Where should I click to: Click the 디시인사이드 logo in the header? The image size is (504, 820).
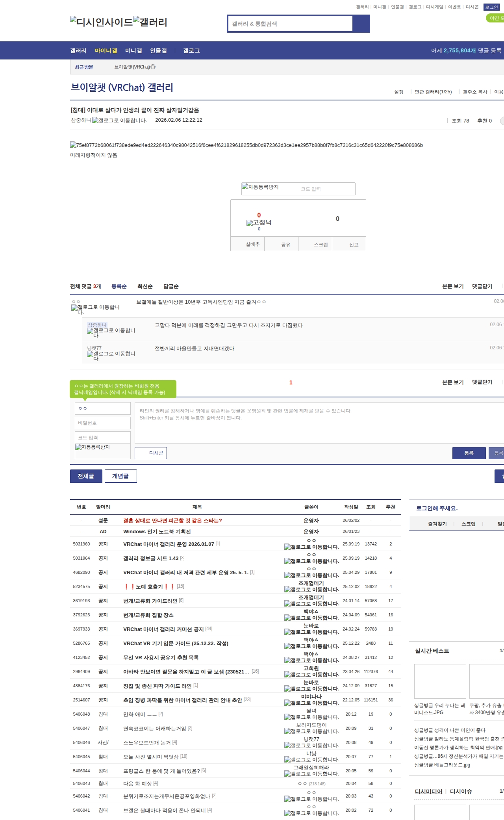tap(102, 22)
